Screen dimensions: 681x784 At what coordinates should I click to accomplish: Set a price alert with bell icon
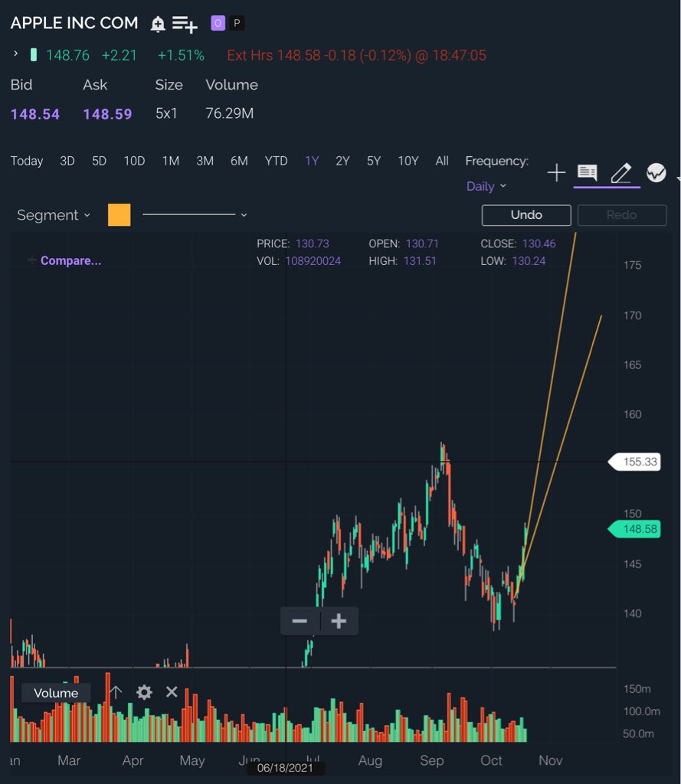pyautogui.click(x=158, y=24)
